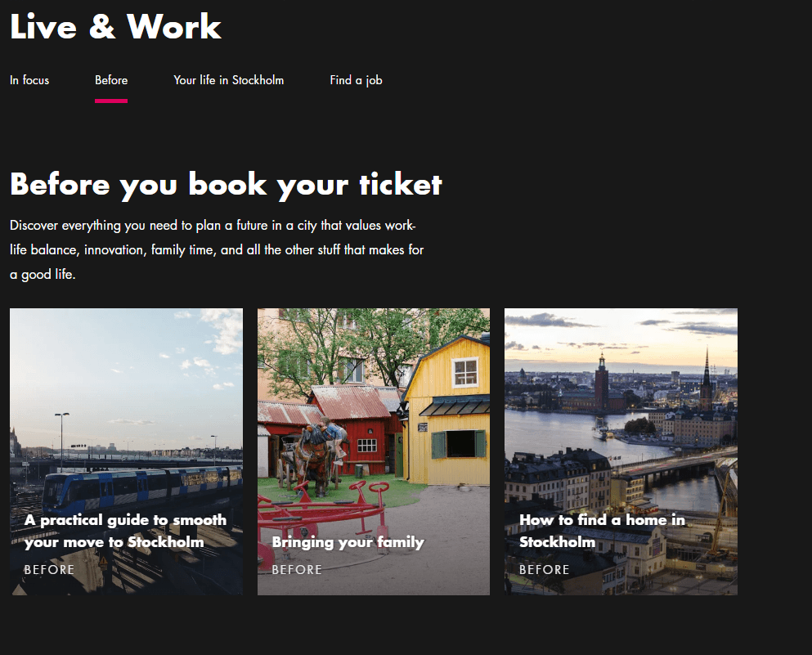Open the practical guide to smooth move article
Viewport: 812px width, 655px height.
click(x=125, y=531)
